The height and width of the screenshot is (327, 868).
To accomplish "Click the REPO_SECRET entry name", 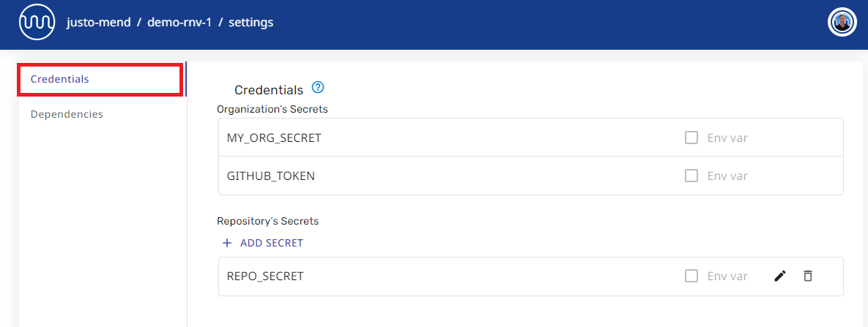I will [265, 276].
